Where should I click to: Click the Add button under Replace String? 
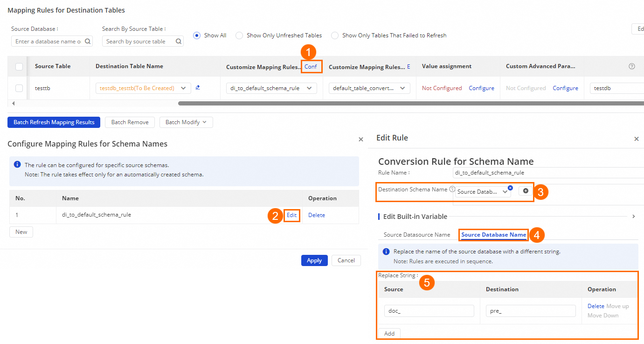(x=389, y=334)
